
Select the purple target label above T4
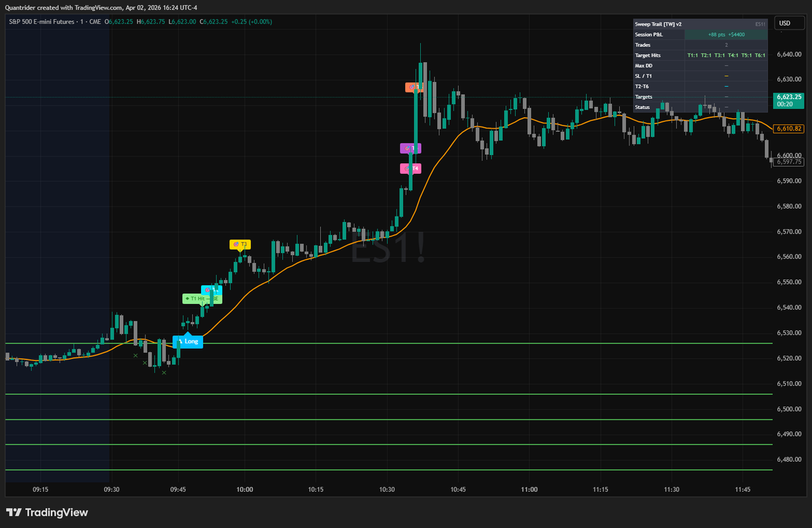point(411,148)
